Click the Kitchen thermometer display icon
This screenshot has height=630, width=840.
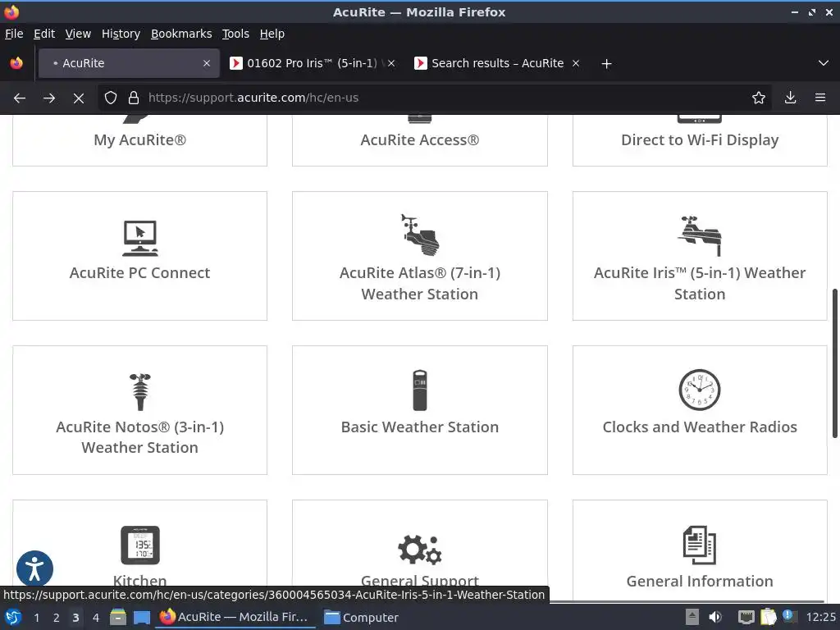tap(139, 546)
